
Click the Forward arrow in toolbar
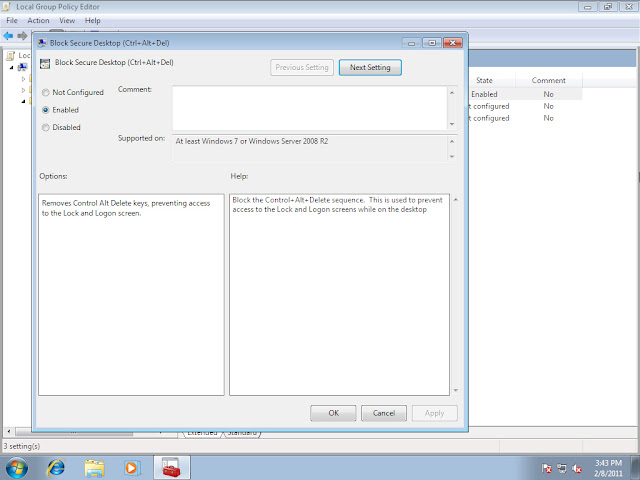pyautogui.click(x=22, y=36)
